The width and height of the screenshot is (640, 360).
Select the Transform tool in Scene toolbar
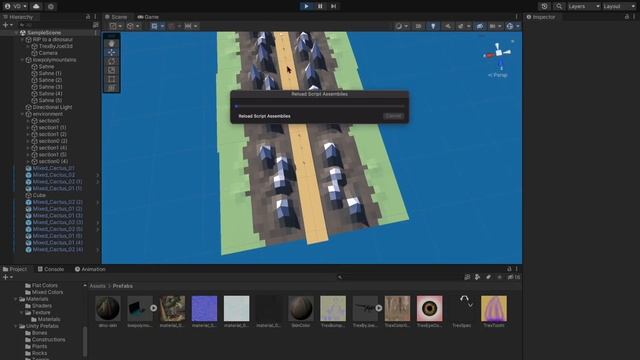(111, 88)
